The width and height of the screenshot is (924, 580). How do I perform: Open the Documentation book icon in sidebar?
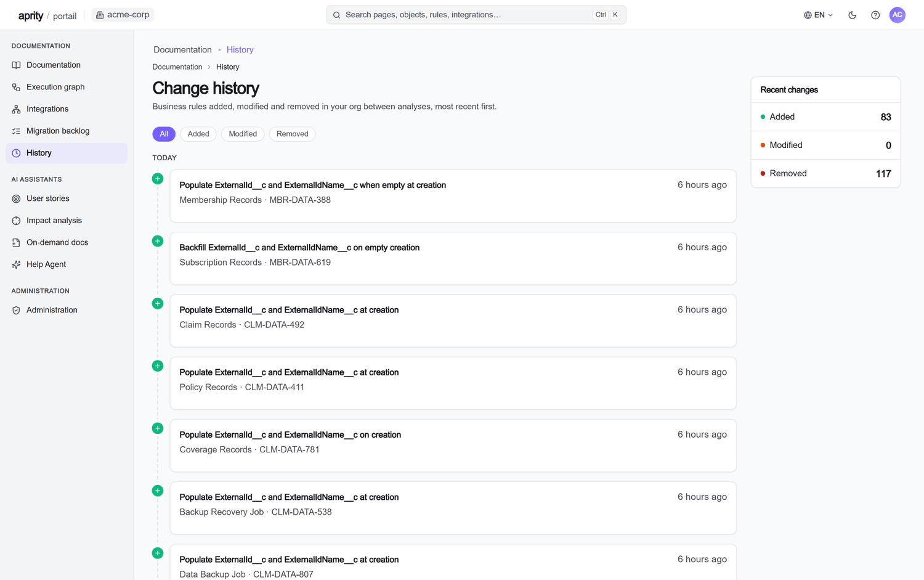(x=16, y=65)
